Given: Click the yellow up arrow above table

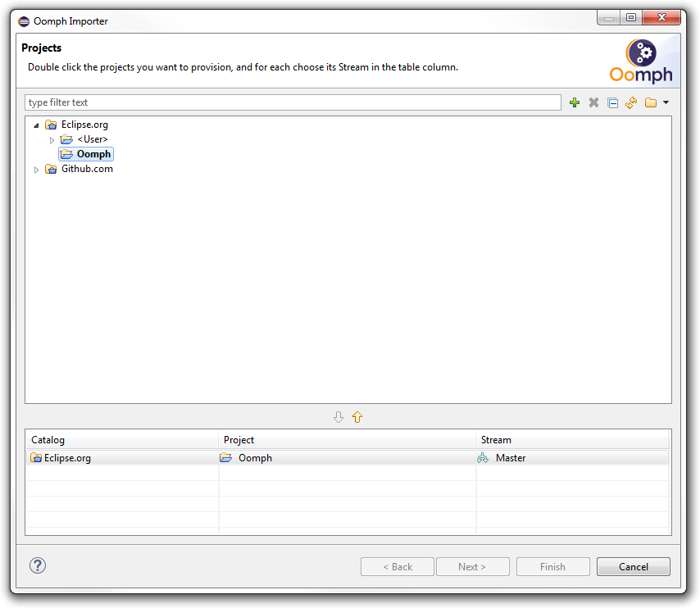Looking at the screenshot, I should [357, 417].
